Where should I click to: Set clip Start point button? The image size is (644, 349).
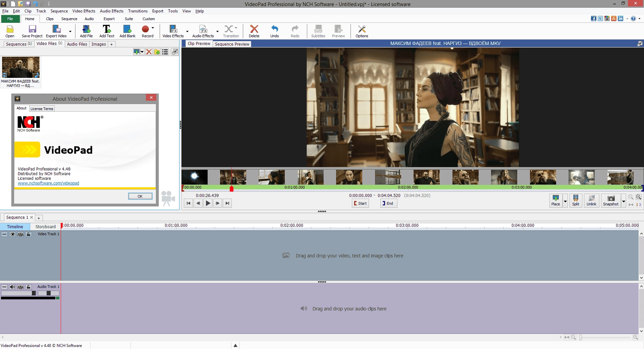[x=360, y=203]
